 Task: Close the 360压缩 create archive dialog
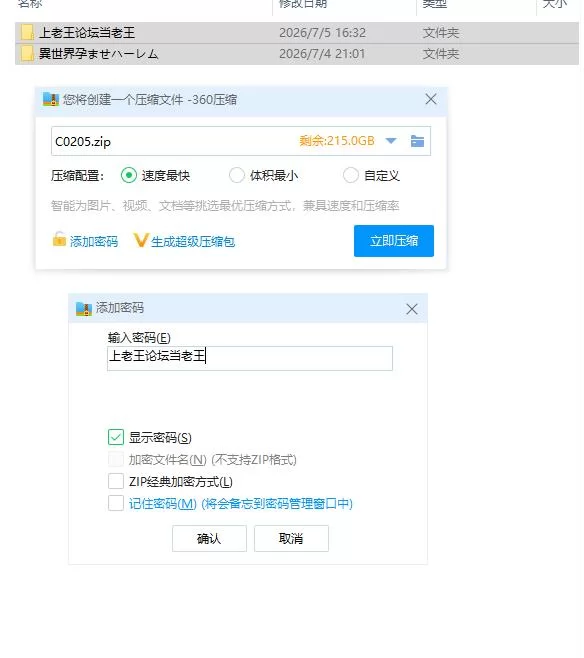tap(430, 99)
